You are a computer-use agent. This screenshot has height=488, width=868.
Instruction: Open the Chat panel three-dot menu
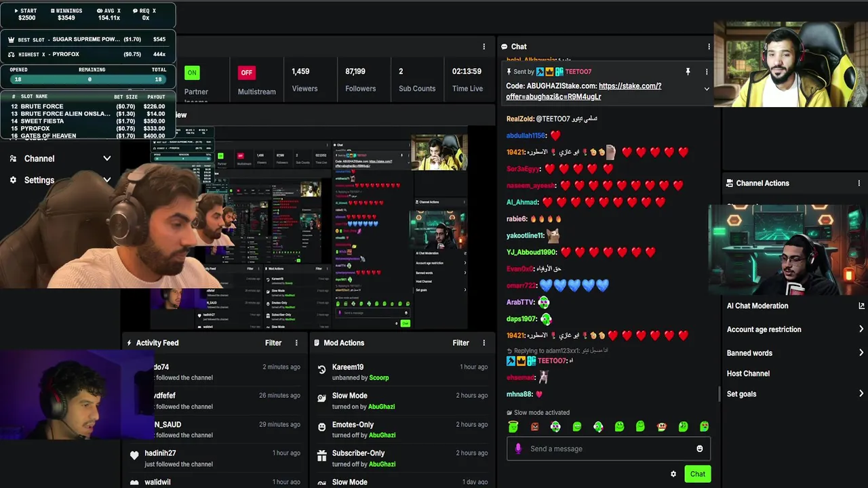(x=709, y=47)
